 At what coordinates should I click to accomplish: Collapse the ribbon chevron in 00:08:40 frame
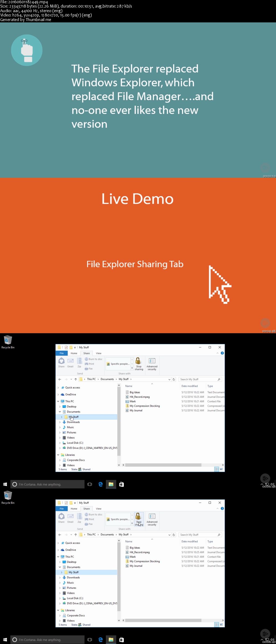(218, 509)
